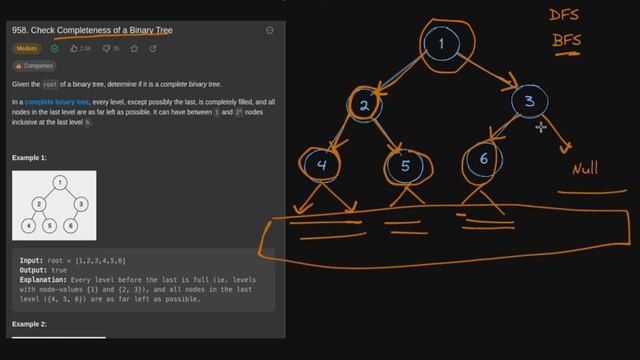Click the 'Example 2:' heading
640x360 pixels.
pyautogui.click(x=29, y=324)
